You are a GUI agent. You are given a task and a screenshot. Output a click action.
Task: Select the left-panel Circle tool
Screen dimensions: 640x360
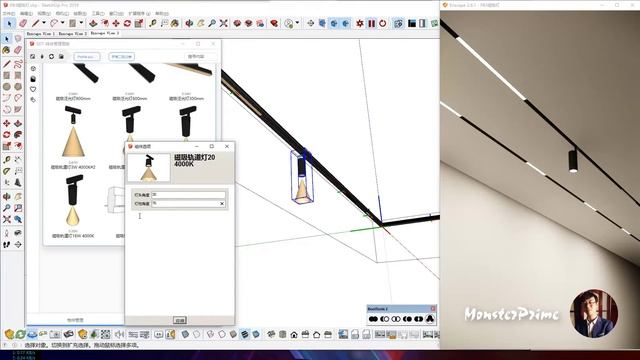coord(7,87)
